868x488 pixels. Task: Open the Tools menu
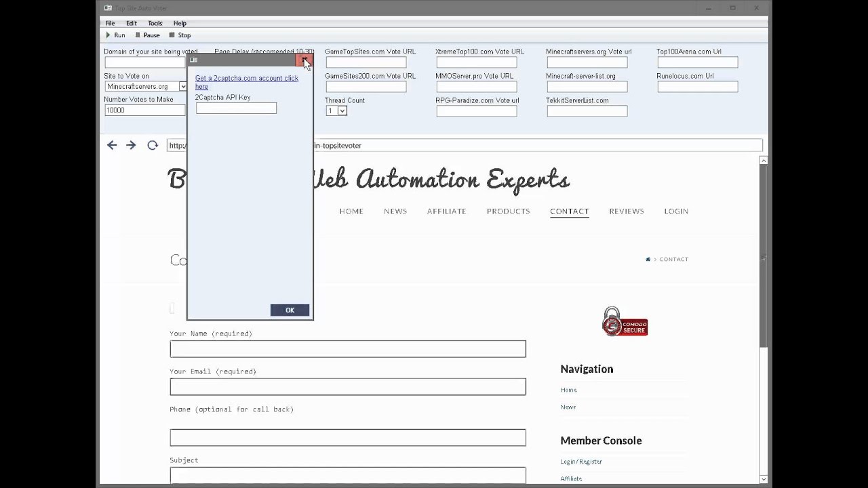[x=155, y=23]
